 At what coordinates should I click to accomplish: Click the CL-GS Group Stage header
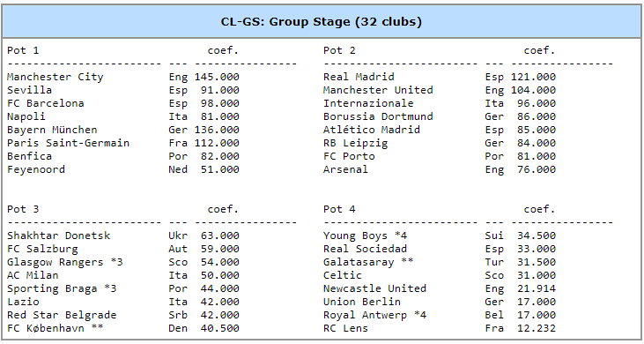322,21
